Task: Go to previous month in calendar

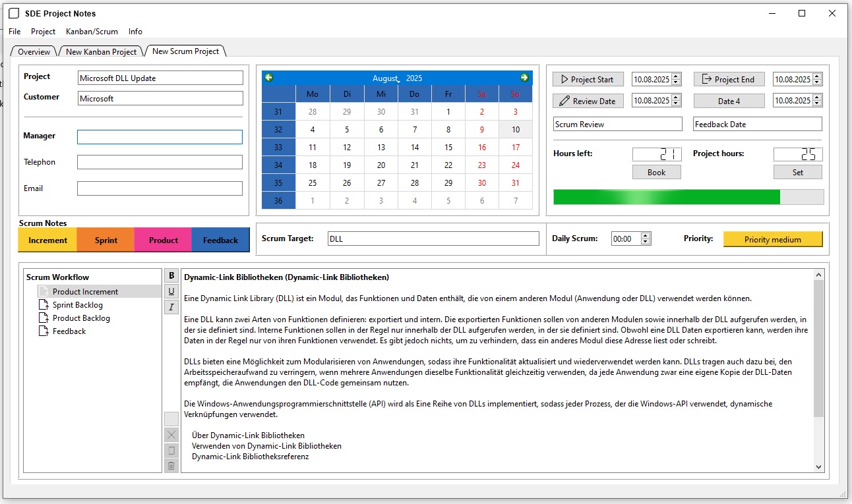Action: 269,78
